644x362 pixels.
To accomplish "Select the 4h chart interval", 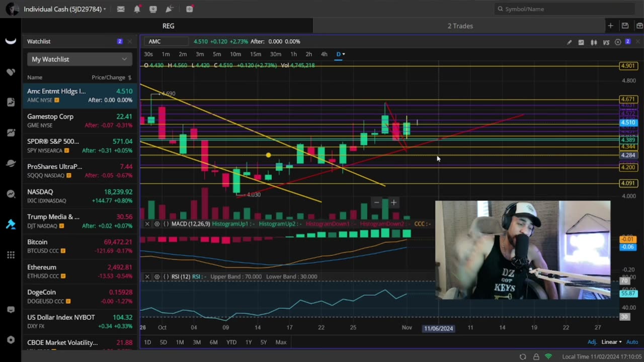I will click(x=324, y=54).
